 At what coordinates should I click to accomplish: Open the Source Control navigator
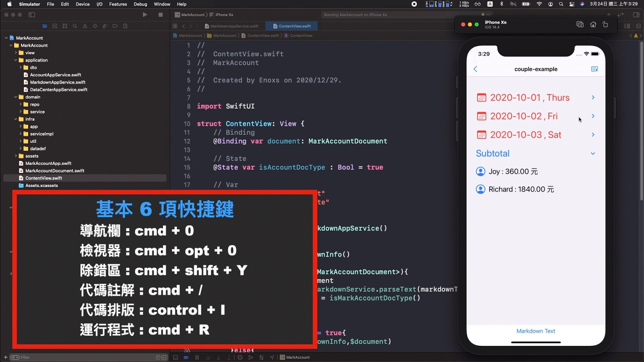55,26
